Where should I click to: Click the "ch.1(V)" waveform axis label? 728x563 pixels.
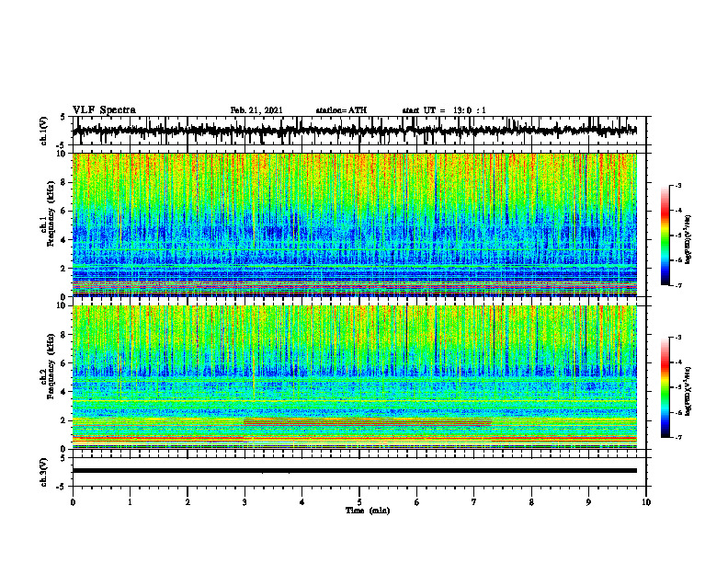[x=44, y=131]
